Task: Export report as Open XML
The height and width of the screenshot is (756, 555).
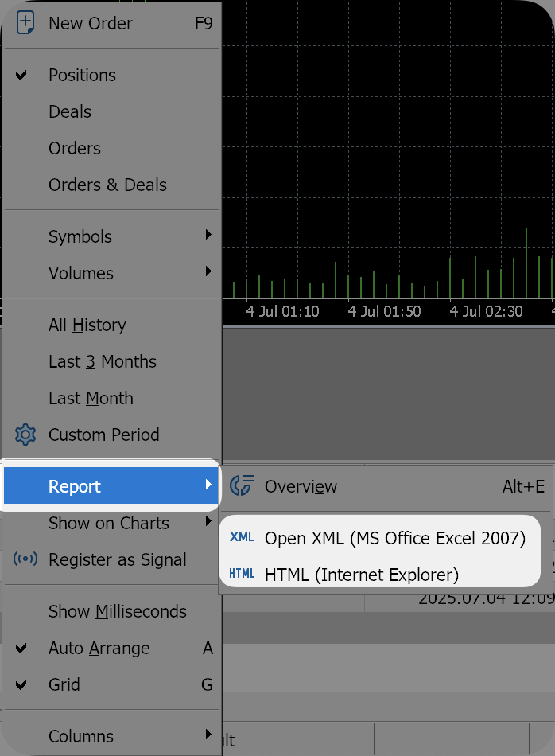Action: pos(394,538)
